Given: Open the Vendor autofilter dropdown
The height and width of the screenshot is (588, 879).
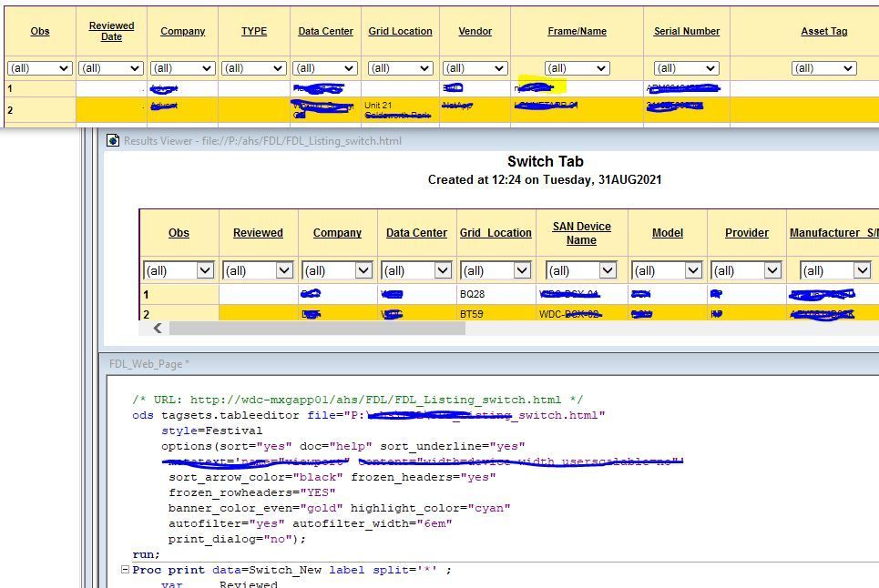Looking at the screenshot, I should click(475, 68).
